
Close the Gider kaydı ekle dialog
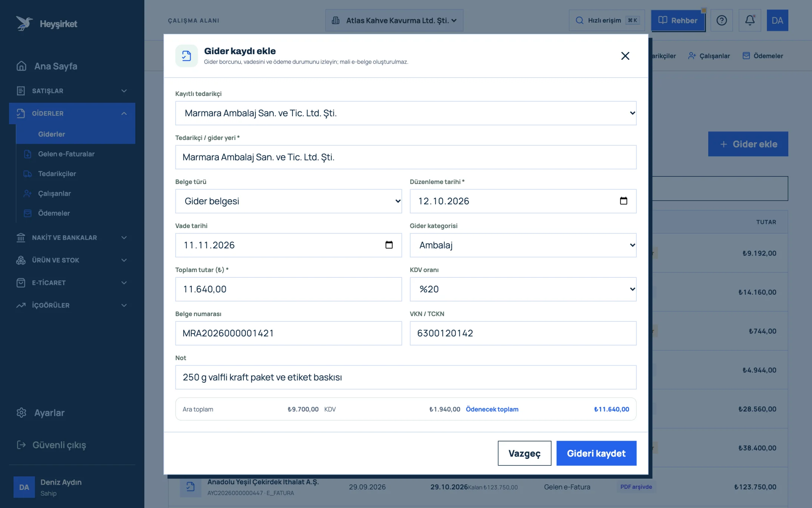coord(625,56)
